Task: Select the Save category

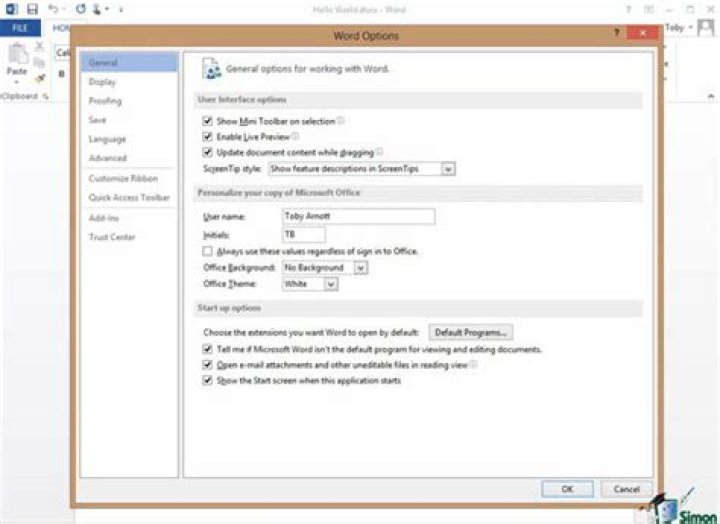Action: (x=129, y=120)
